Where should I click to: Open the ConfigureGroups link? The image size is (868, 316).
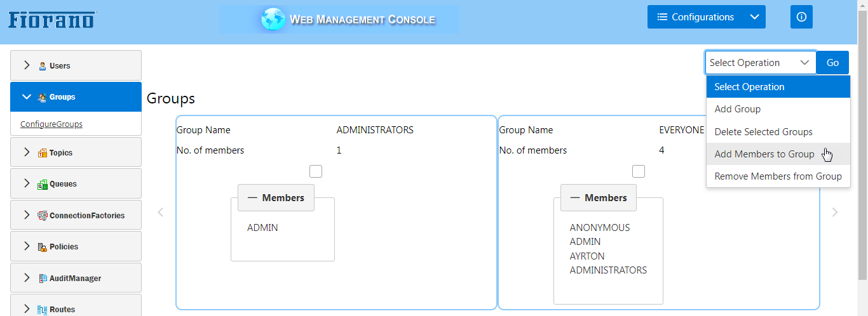[51, 124]
